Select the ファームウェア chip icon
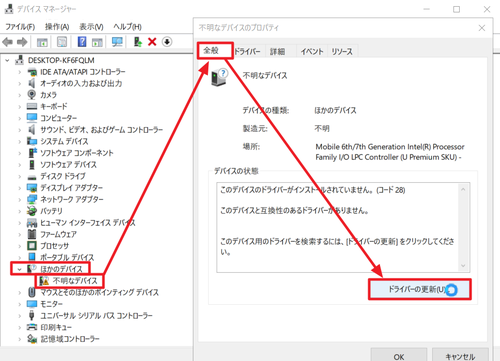The width and height of the screenshot is (500, 361). pyautogui.click(x=32, y=234)
